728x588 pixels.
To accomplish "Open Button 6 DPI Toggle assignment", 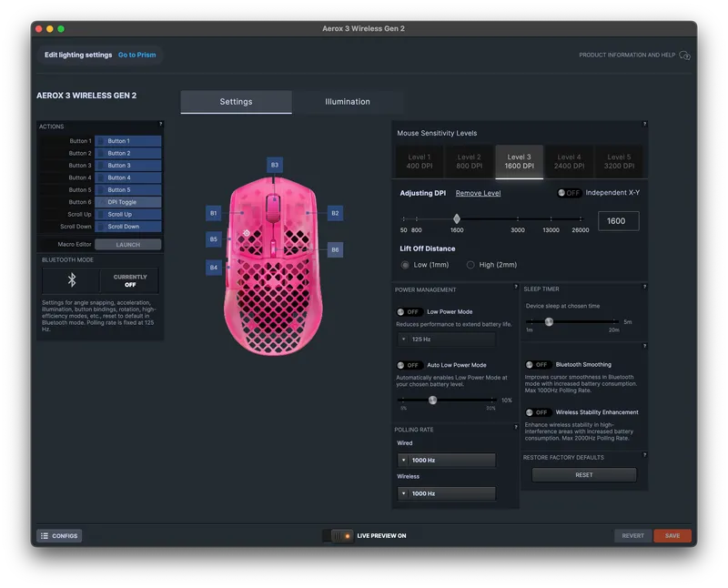I will pos(128,202).
